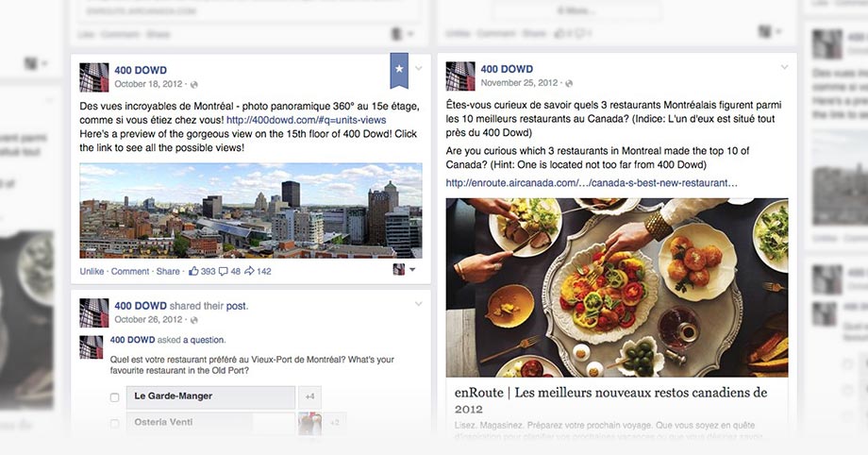This screenshot has width=868, height=455.
Task: Click the star highlight ribbon on the October 18 post
Action: (x=399, y=70)
